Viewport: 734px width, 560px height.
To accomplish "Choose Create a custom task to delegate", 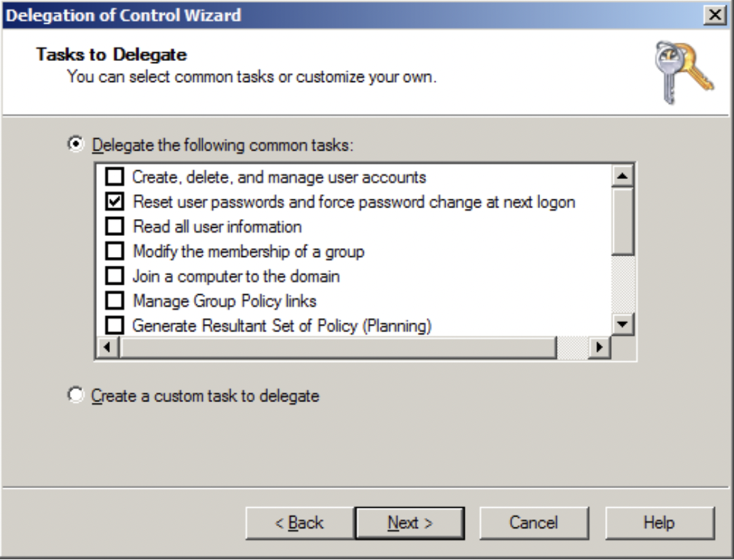I will coord(75,395).
